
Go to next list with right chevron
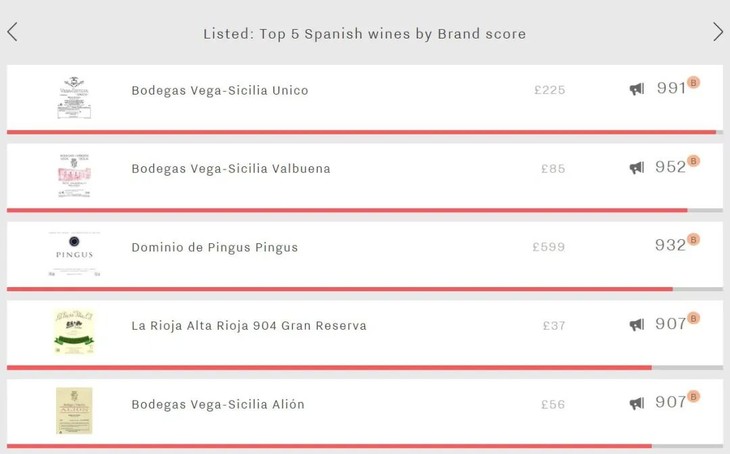tap(718, 32)
